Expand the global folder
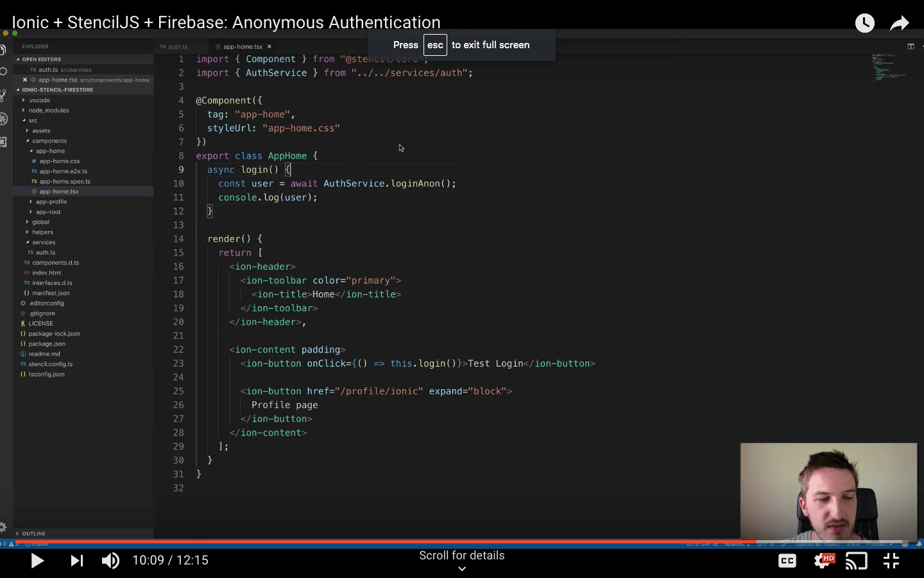Image resolution: width=924 pixels, height=578 pixels. 41,222
